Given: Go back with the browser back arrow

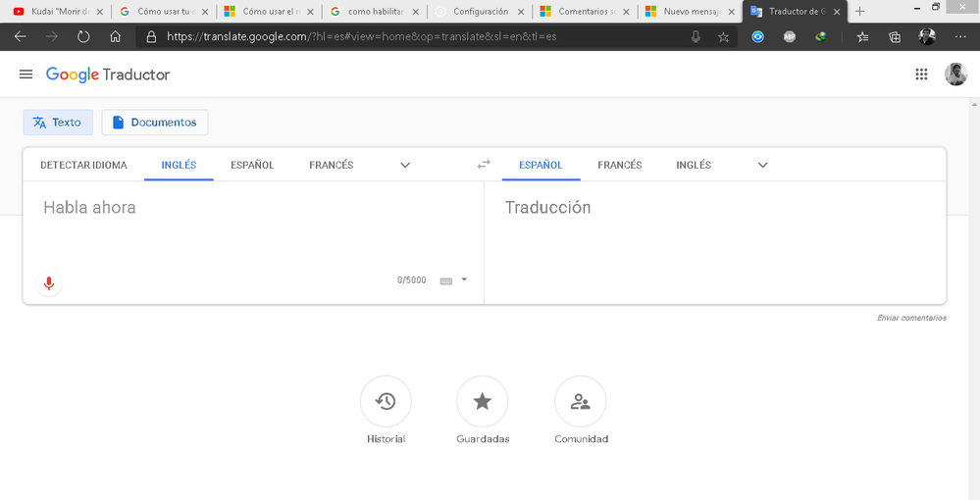Looking at the screenshot, I should click(20, 37).
